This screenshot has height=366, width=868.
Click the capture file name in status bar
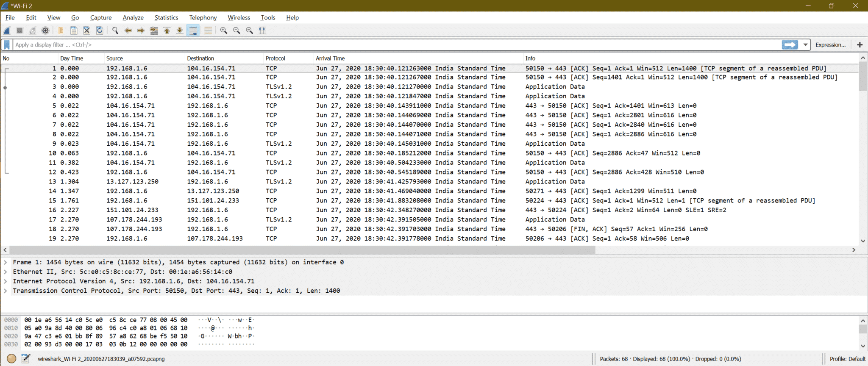(101, 359)
